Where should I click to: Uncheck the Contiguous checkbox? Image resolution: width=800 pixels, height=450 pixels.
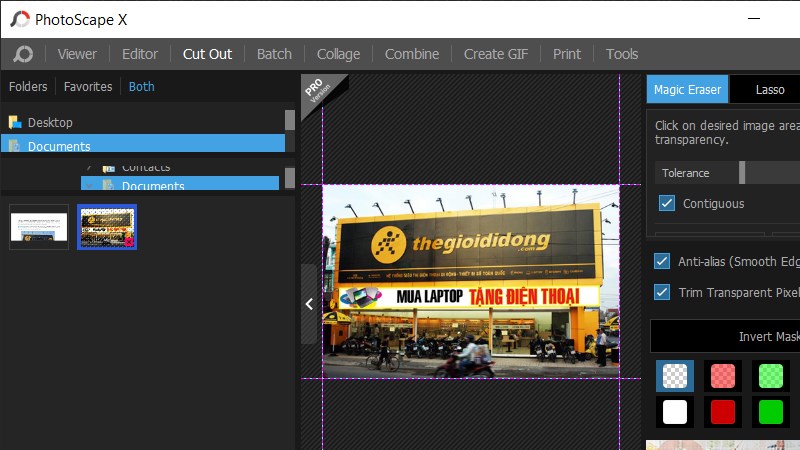(667, 203)
